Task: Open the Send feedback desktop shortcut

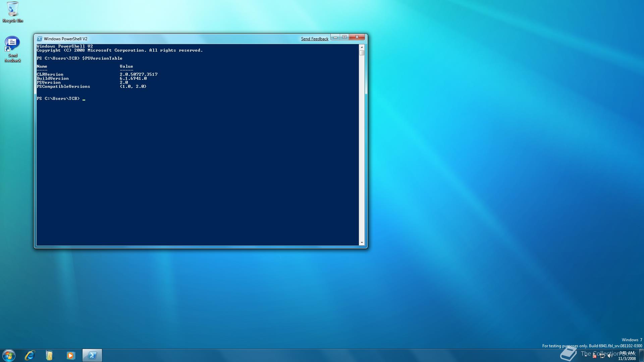Action: [12, 49]
